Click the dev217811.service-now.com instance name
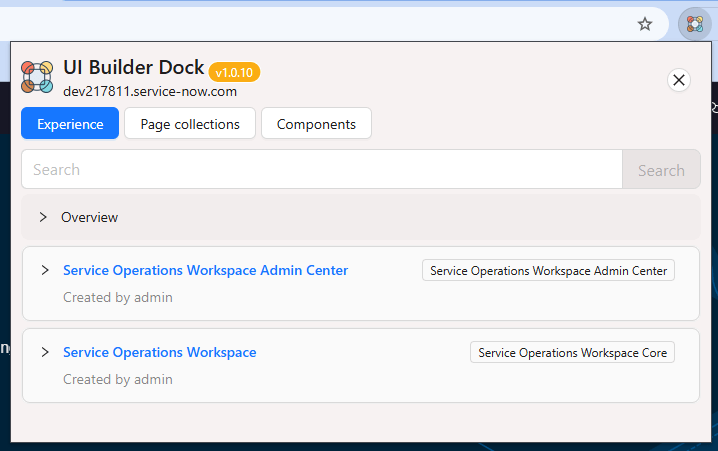The width and height of the screenshot is (718, 451). click(150, 91)
